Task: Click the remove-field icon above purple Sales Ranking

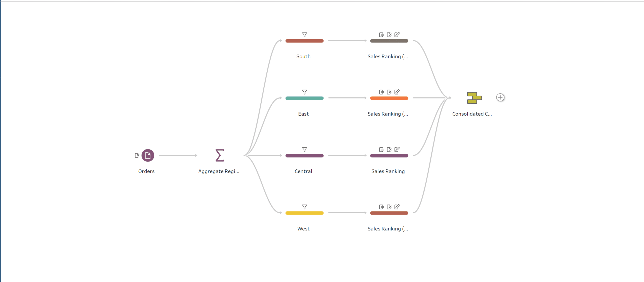Action: (389, 150)
